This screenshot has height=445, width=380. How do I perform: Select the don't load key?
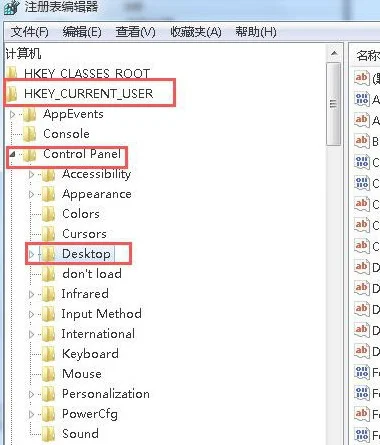pos(92,274)
